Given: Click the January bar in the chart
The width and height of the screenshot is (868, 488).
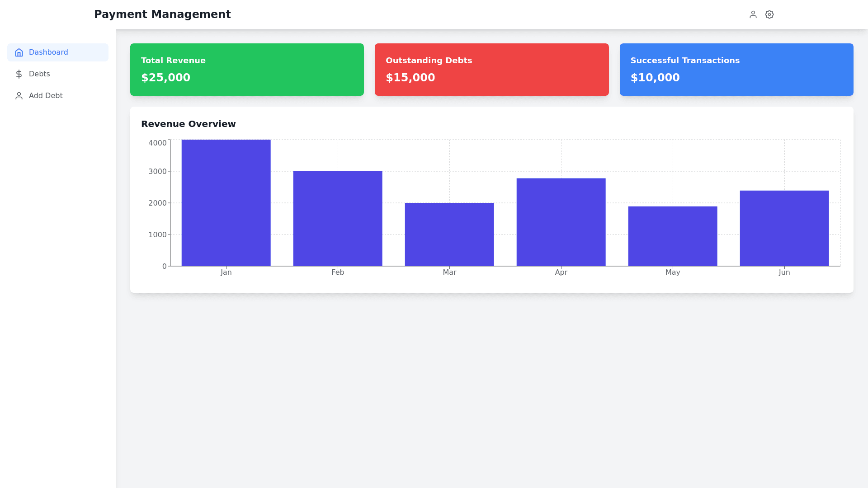Looking at the screenshot, I should click(226, 203).
